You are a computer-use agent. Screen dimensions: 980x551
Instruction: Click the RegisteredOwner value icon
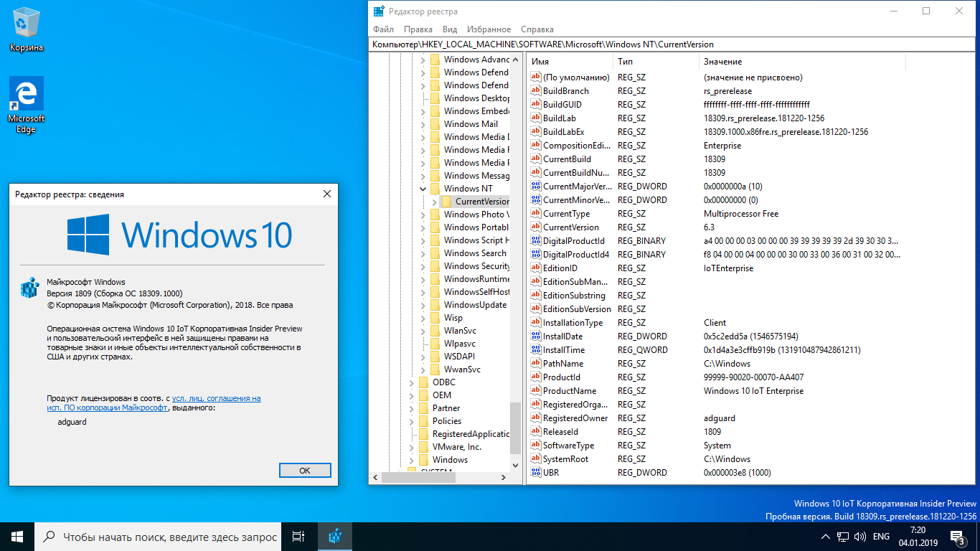pos(536,418)
